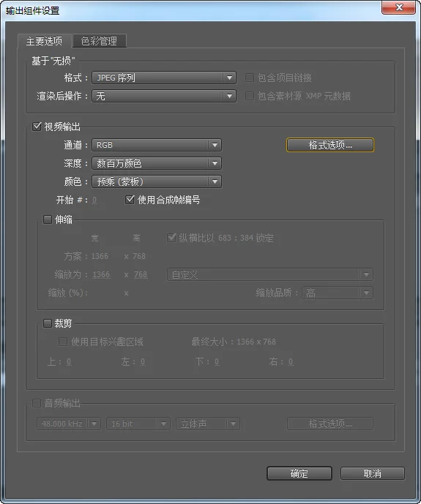Screen dimensions: 421x504
Task: Enable the 伸缩 checkbox
Action: (x=48, y=219)
